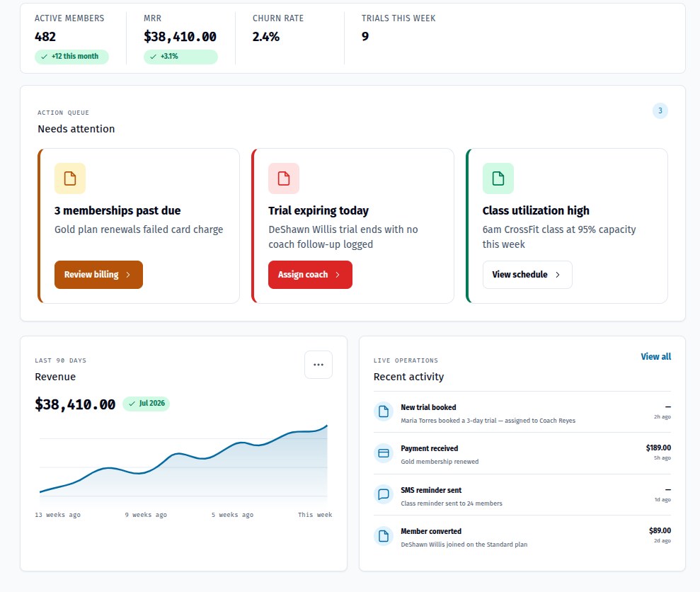This screenshot has width=700, height=592.
Task: Click the 9 weeks ago axis label
Action: pyautogui.click(x=146, y=515)
